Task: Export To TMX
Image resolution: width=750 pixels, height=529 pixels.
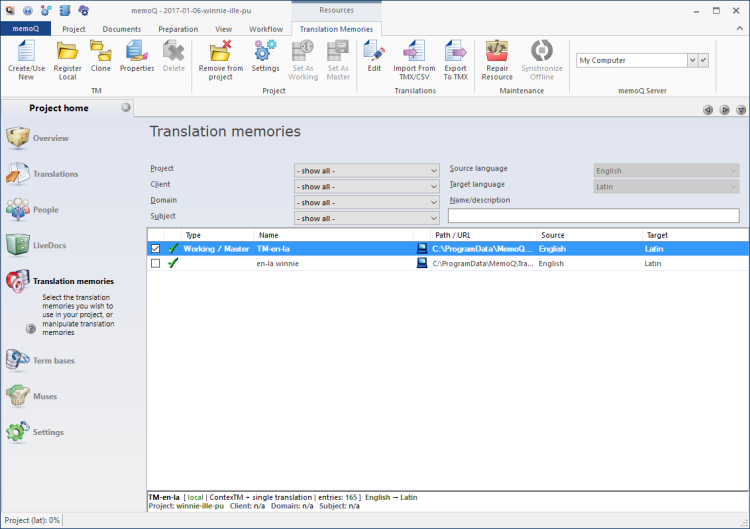Action: pyautogui.click(x=455, y=60)
